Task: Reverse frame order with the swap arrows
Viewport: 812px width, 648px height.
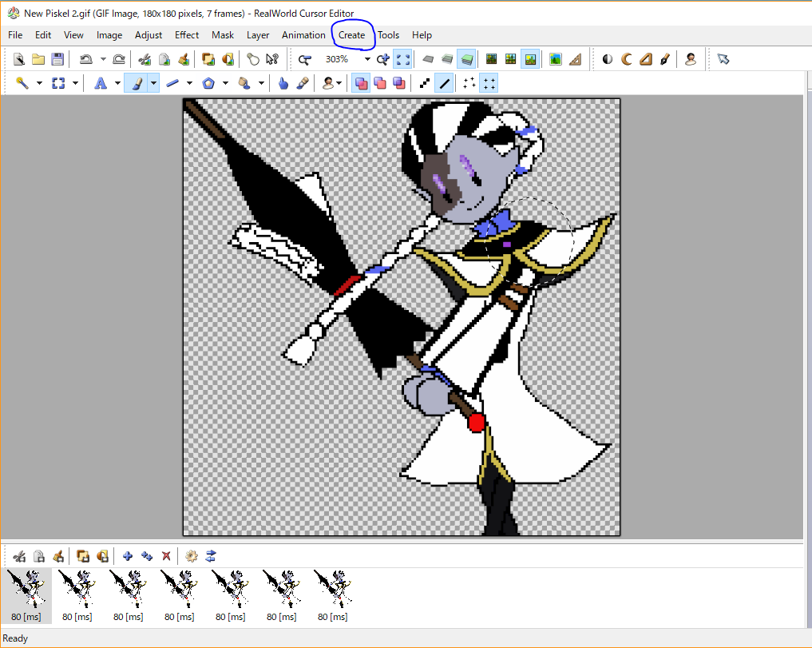Action: pyautogui.click(x=211, y=556)
